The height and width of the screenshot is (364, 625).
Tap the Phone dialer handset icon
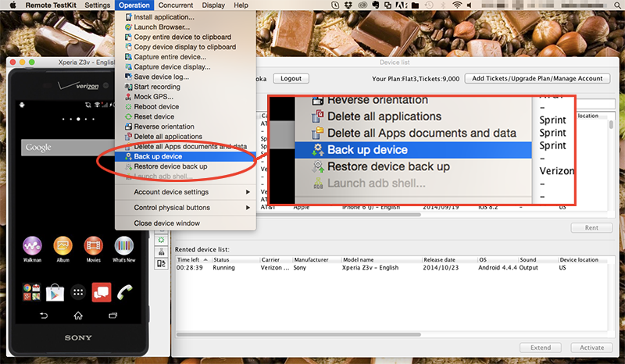tap(125, 292)
